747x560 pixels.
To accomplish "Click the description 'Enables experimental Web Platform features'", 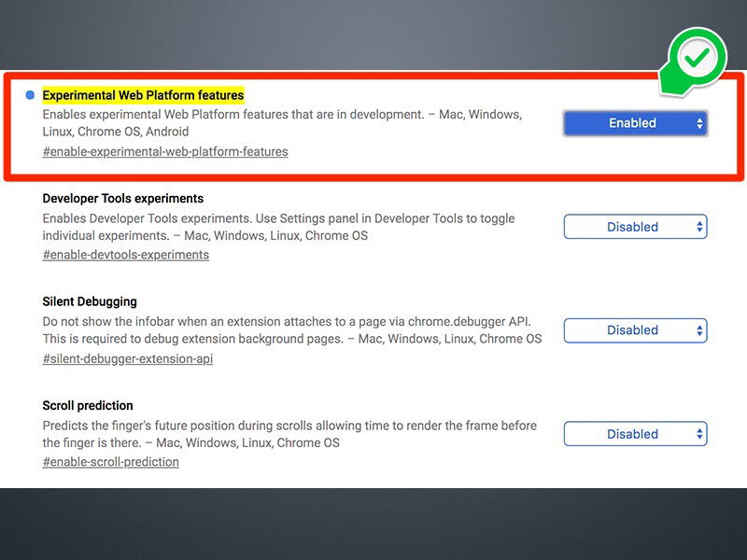I will point(282,123).
